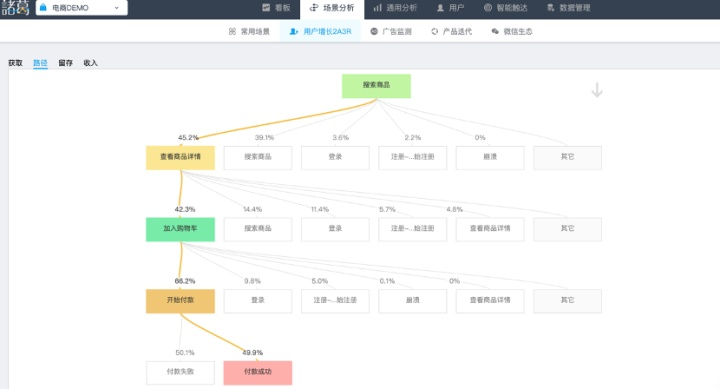Image resolution: width=720 pixels, height=389 pixels.
Task: Click the 登录 node under 11.4%
Action: [335, 230]
